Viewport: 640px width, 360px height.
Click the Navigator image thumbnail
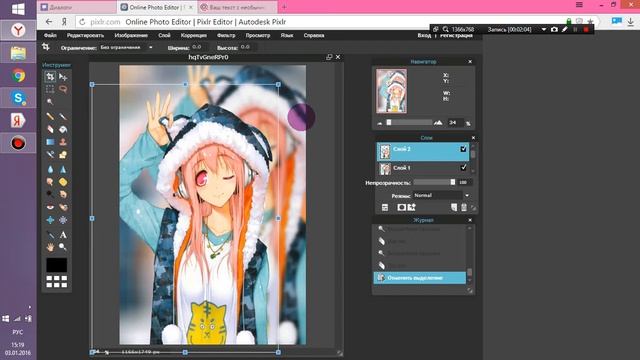[391, 91]
